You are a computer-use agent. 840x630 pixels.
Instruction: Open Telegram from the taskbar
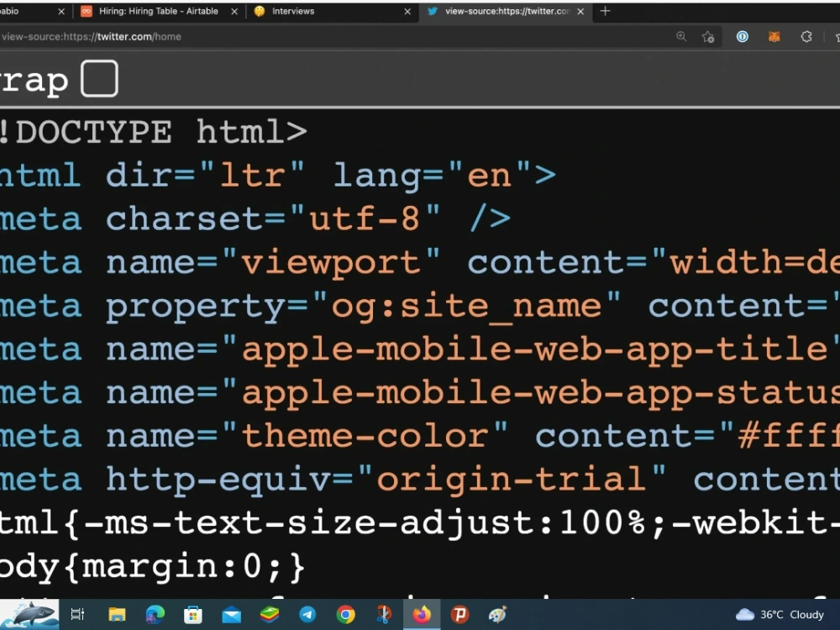tap(307, 615)
